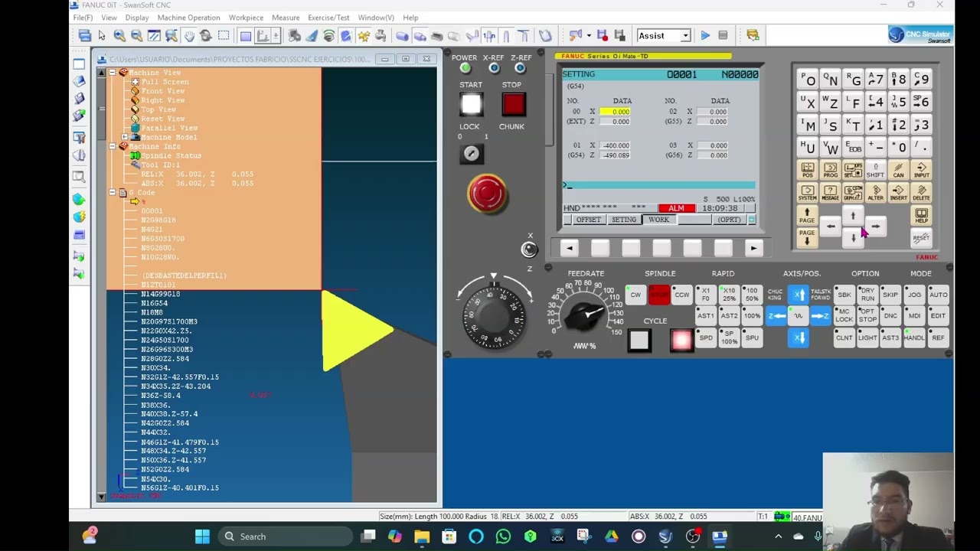Collapse the G Code tree node
The image size is (980, 551).
112,193
